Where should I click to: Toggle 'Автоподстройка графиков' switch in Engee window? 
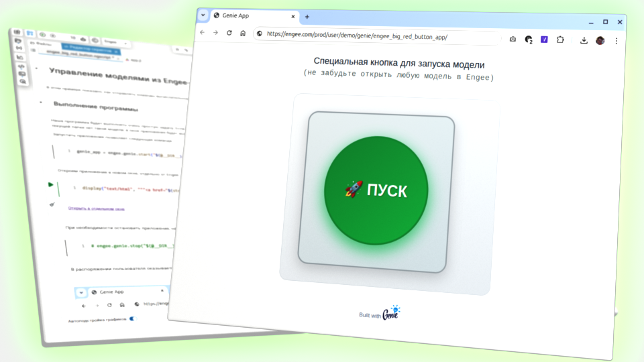[x=132, y=318]
